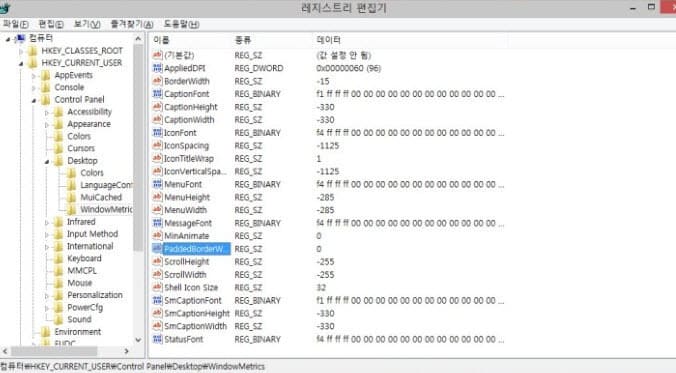Select the Sound key
The width and height of the screenshot is (676, 373).
point(79,320)
